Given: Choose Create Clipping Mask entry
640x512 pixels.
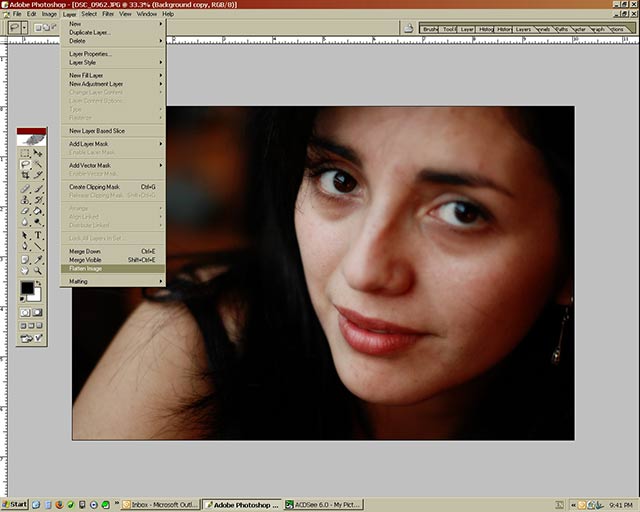Looking at the screenshot, I should tap(113, 187).
